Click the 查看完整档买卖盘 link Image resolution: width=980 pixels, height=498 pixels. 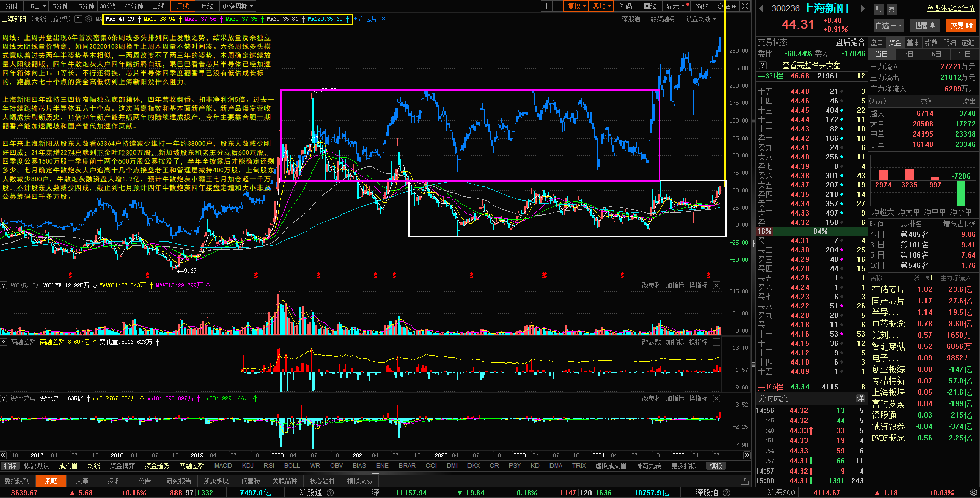click(811, 65)
